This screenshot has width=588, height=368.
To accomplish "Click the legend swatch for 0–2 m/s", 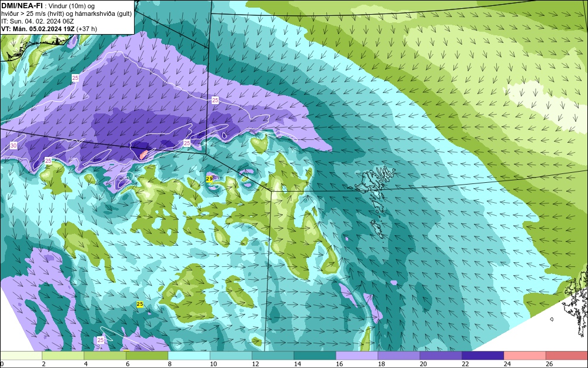I will [x=21, y=356].
